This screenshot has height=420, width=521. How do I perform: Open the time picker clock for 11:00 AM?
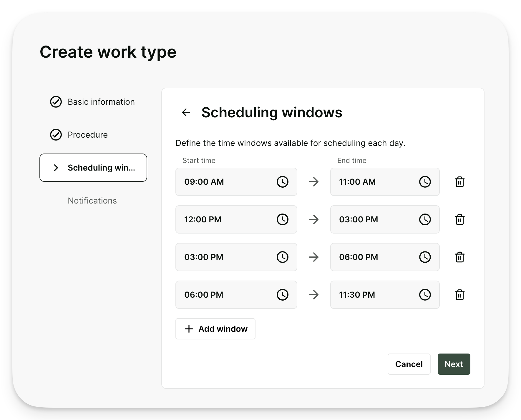425,182
